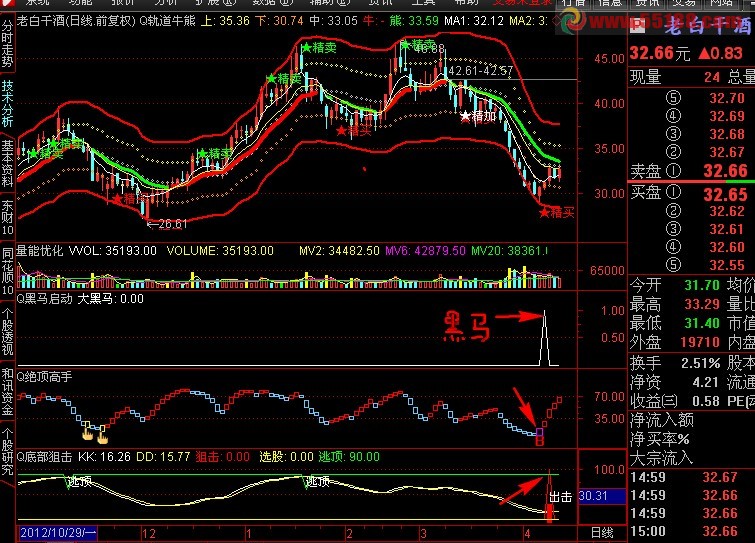This screenshot has width=755, height=543.
Task: Click the 量能优化 indicator title
Action: click(x=39, y=251)
